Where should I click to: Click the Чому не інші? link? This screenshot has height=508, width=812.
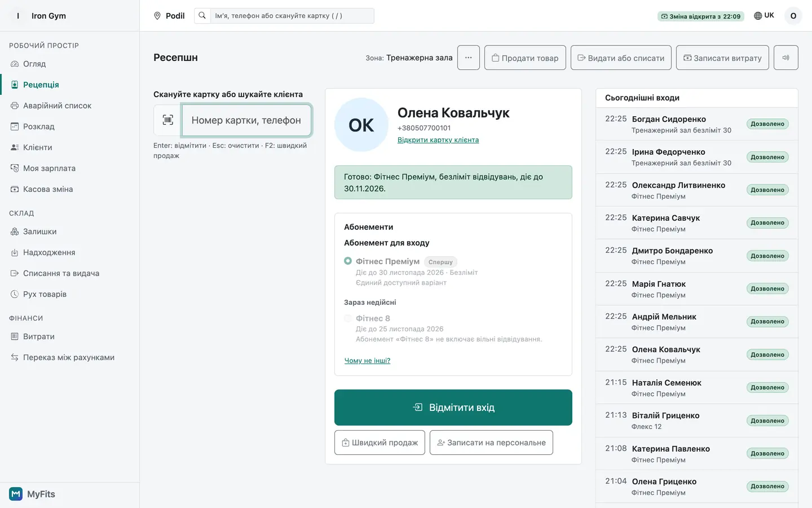[x=367, y=361]
